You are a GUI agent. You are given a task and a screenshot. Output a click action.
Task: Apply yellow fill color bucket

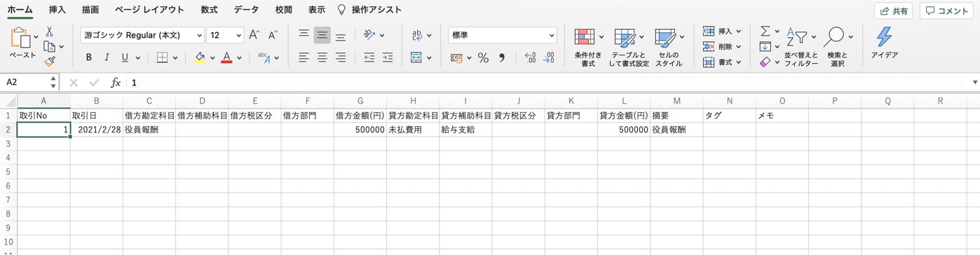200,58
